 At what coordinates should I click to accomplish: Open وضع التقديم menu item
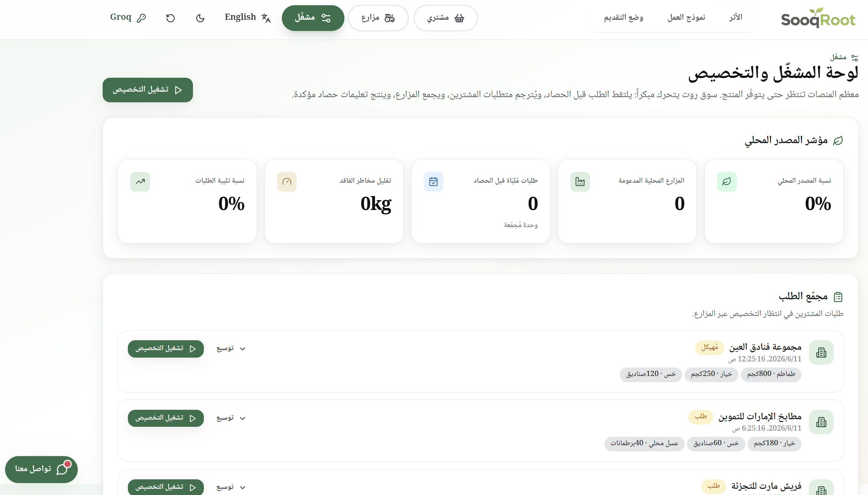coord(624,17)
